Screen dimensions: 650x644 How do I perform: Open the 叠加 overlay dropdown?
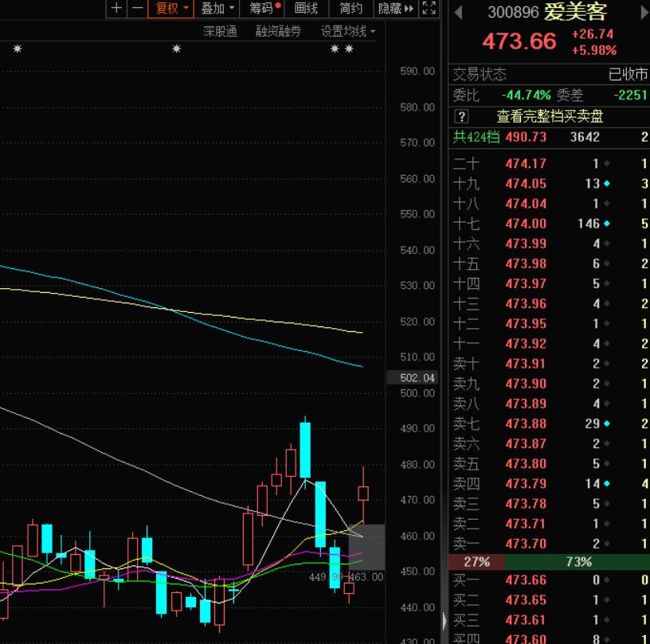click(x=217, y=8)
